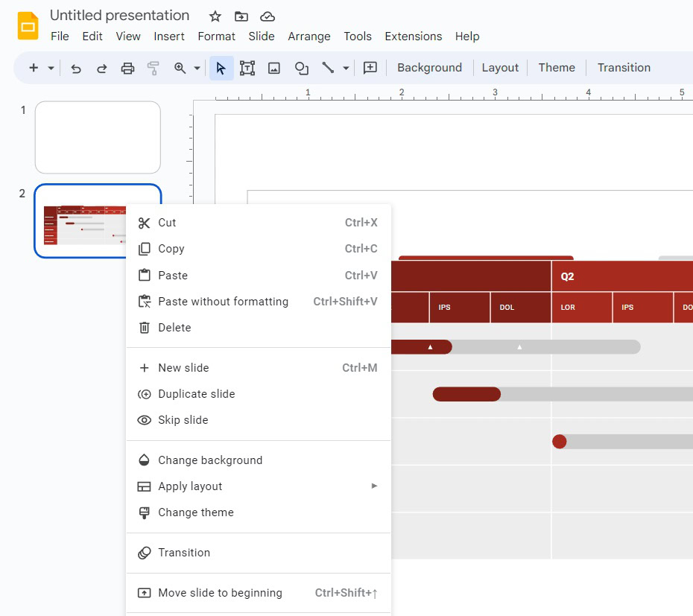Click the Move to folder icon
Image resolution: width=693 pixels, height=616 pixels.
[x=241, y=16]
